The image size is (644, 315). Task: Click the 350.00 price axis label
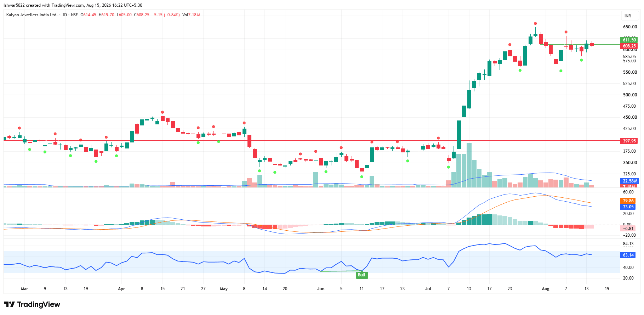630,163
